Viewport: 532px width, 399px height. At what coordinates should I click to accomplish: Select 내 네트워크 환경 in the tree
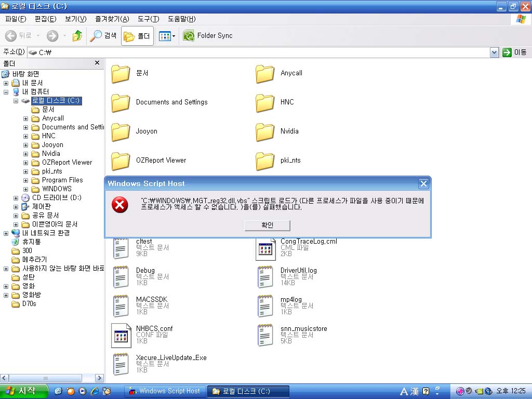[46, 233]
